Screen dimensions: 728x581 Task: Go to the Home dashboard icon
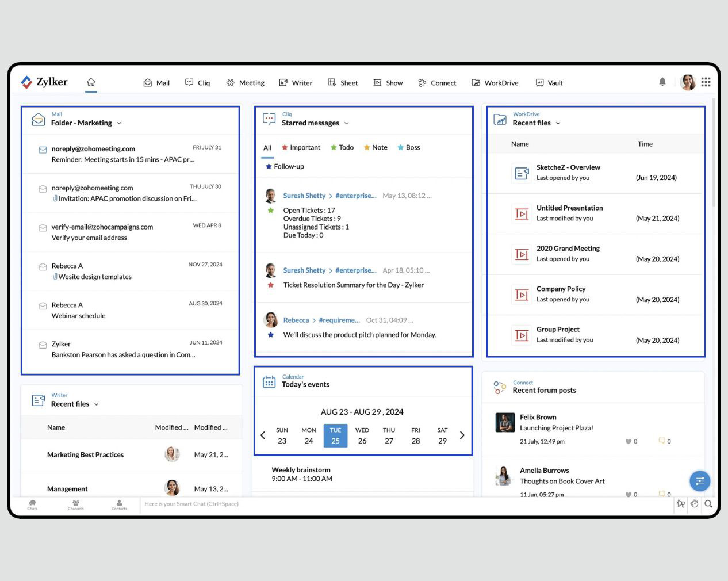(x=91, y=82)
